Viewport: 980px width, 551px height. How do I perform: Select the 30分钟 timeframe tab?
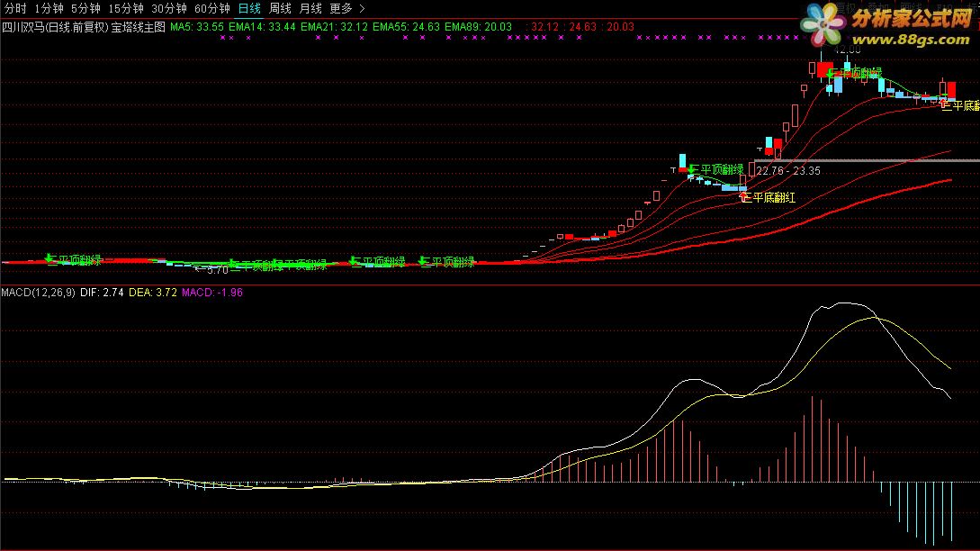(x=169, y=9)
